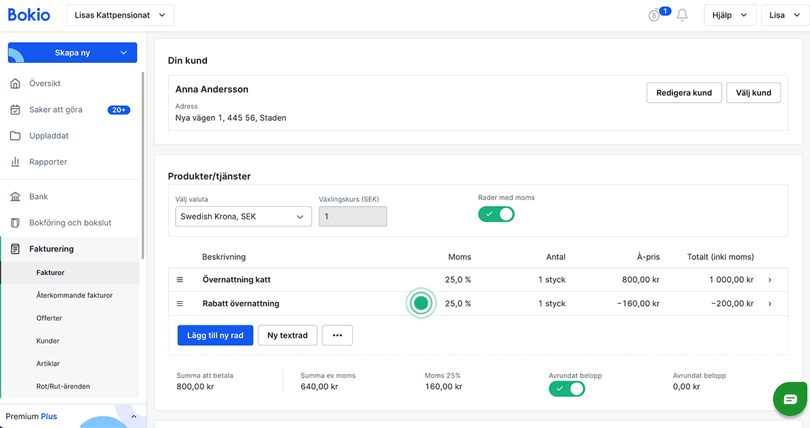Click the Växlingskurs (SEK) input field
The height and width of the screenshot is (428, 810).
point(352,216)
